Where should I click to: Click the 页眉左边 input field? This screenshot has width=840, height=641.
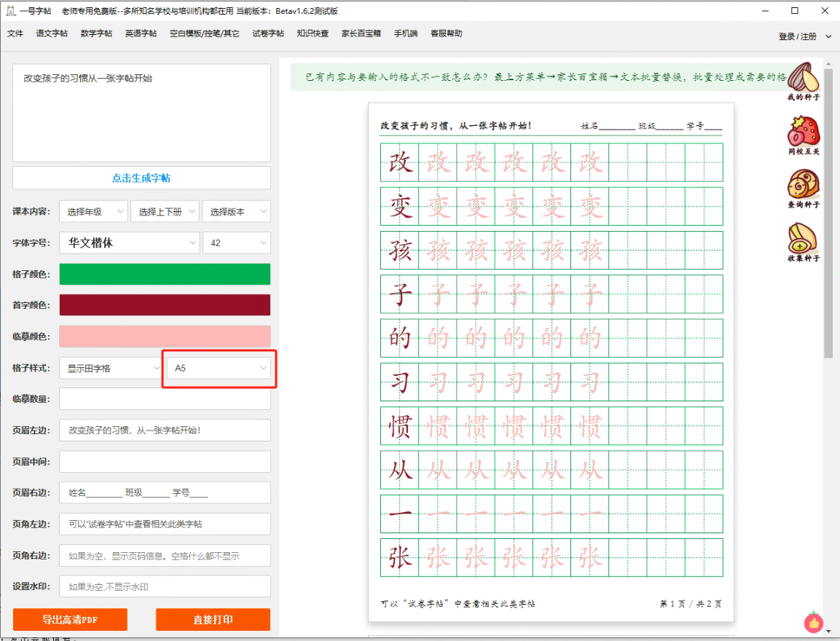point(165,430)
